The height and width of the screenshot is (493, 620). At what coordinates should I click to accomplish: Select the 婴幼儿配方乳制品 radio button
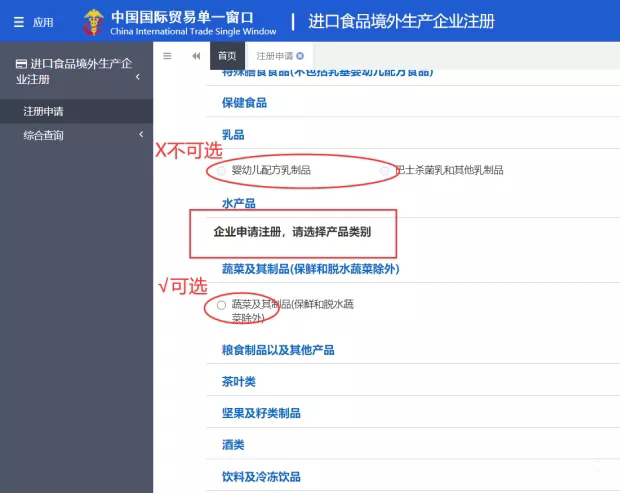point(221,170)
